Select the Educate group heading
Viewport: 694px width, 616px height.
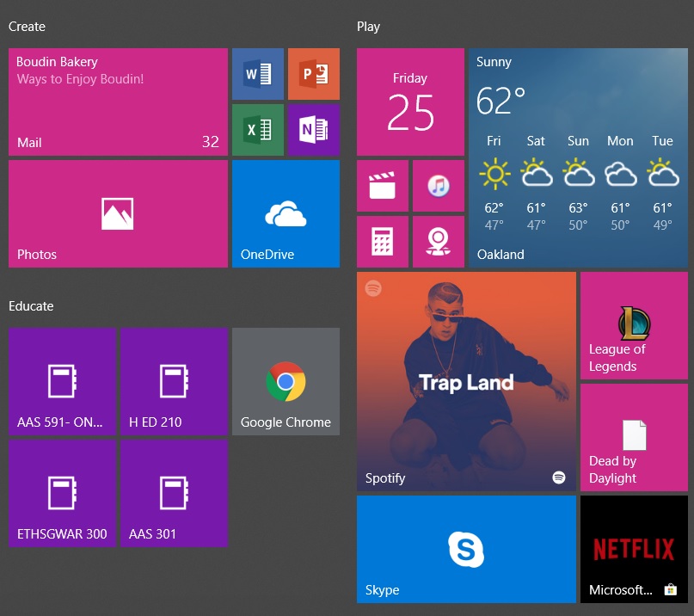click(x=31, y=306)
